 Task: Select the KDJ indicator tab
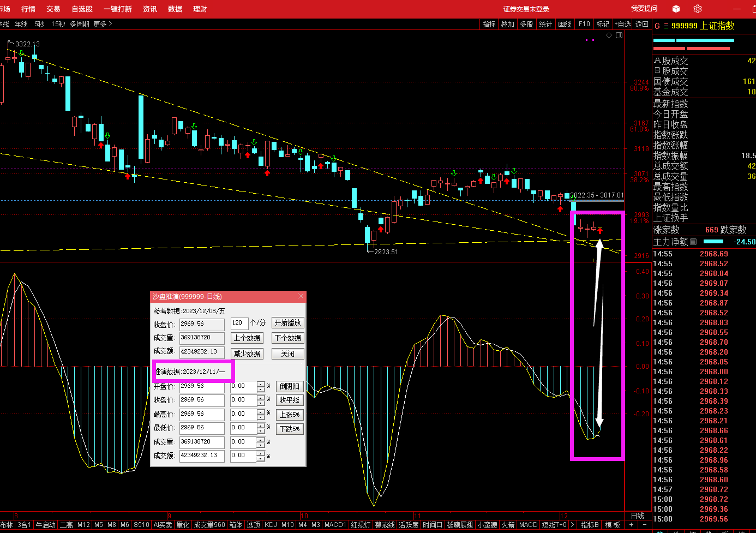[x=271, y=525]
